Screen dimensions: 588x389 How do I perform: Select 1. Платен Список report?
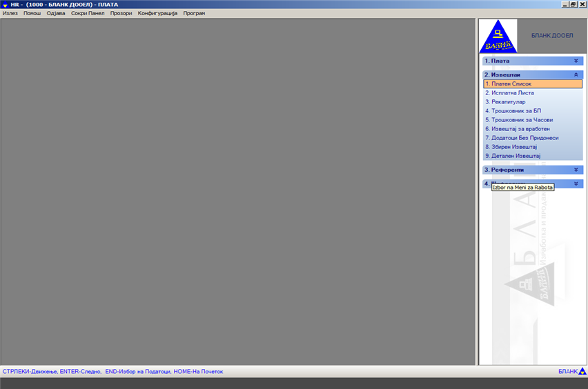[x=508, y=84]
